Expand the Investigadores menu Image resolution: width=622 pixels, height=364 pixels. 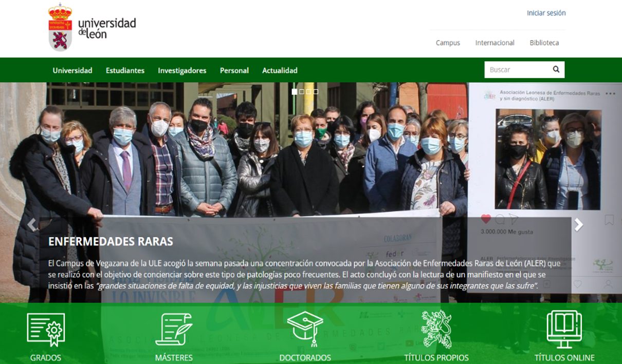coord(182,70)
